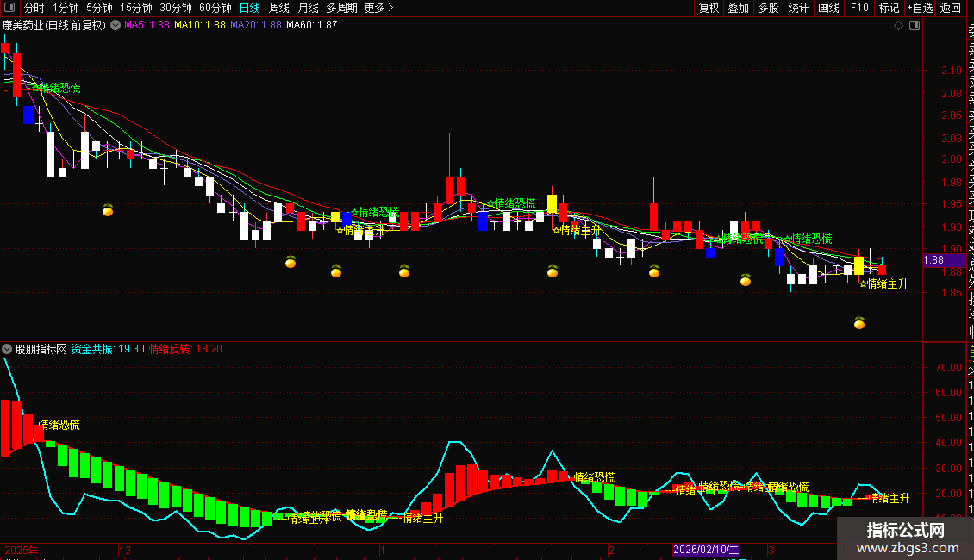Click the 情绪主升 label at indicator pane right end

coord(889,498)
